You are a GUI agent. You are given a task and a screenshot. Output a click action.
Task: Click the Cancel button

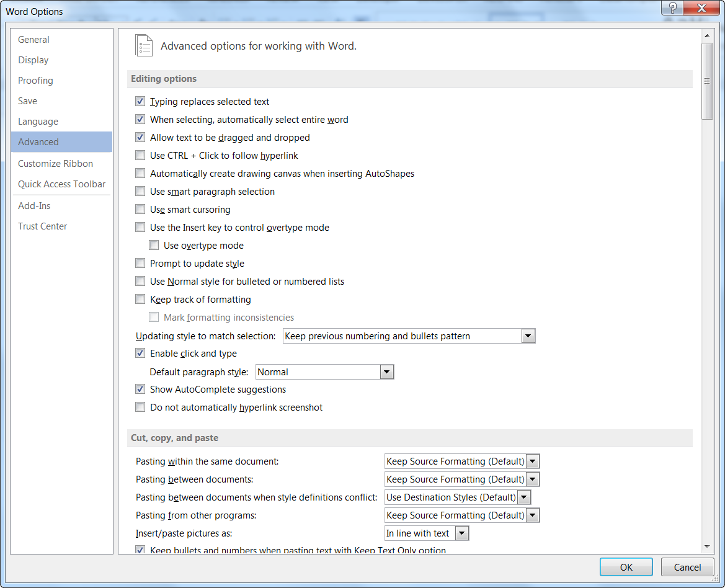pyautogui.click(x=687, y=567)
